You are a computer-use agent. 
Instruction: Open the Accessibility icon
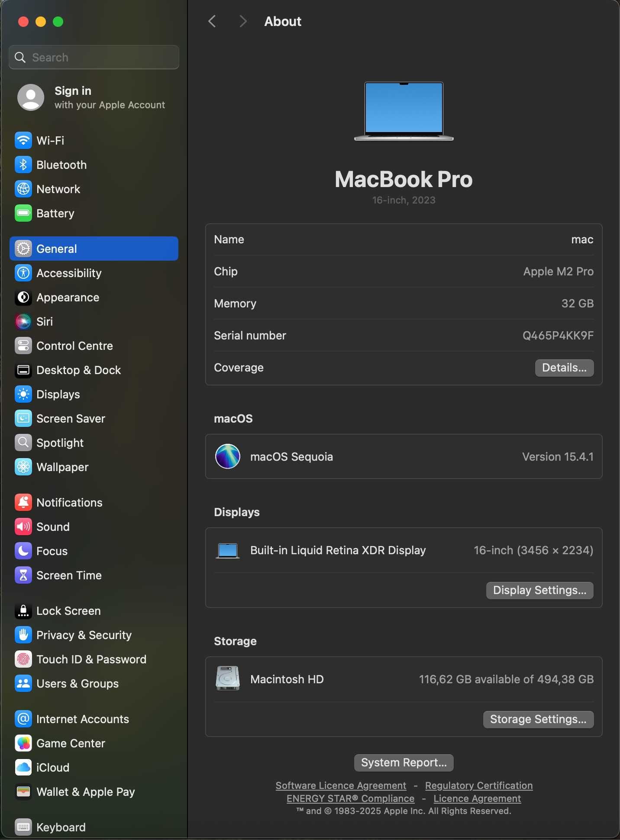pyautogui.click(x=23, y=273)
